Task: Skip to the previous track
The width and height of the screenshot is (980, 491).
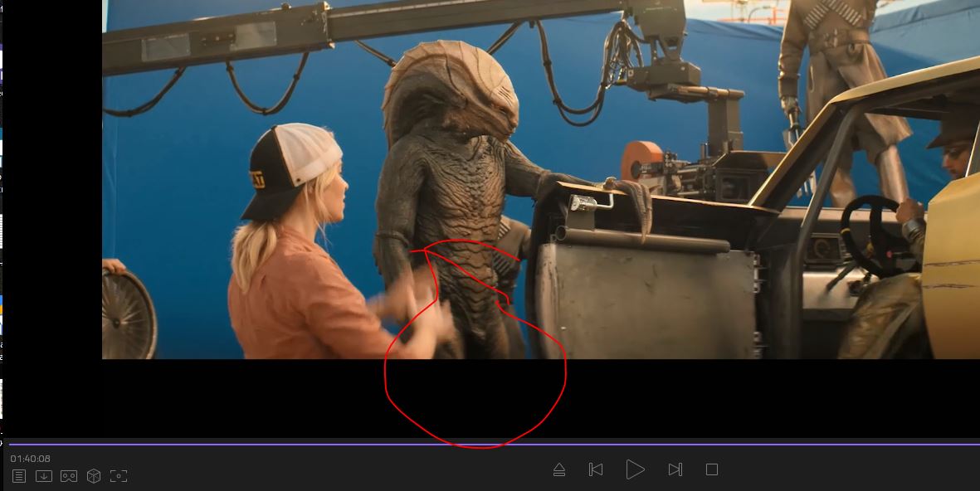Action: 595,469
